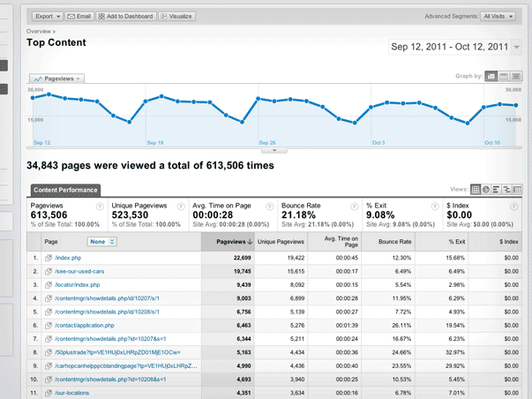Open the Overview breadcrumb link

click(x=39, y=31)
